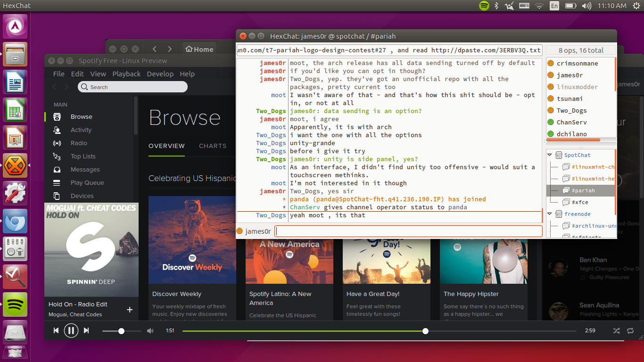
Task: Open Play Queue in Spotify sidebar
Action: 87,183
